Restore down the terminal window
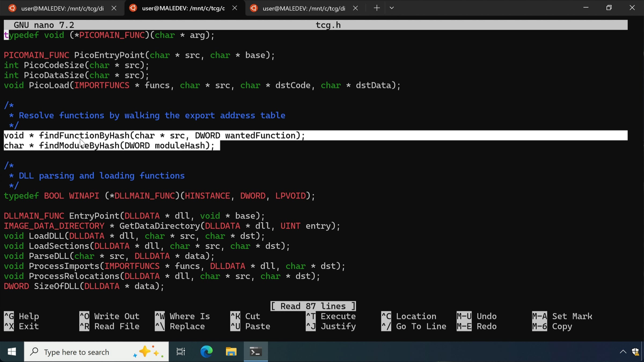This screenshot has width=644, height=362. coord(609,8)
